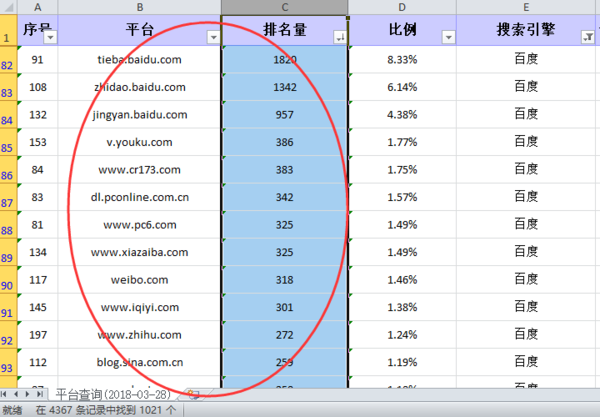Click the jingyan.baidu.com cell

(x=140, y=115)
